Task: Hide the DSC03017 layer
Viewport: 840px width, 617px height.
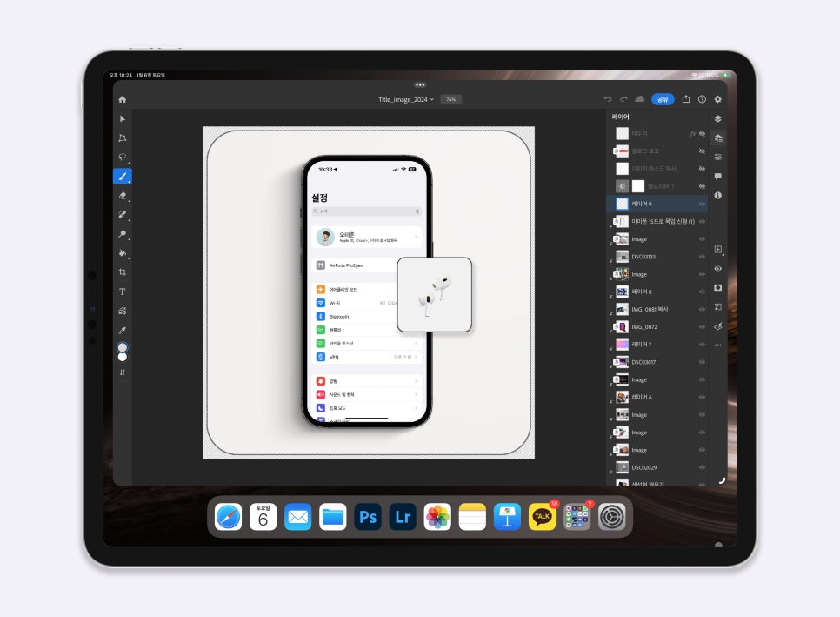Action: (x=702, y=362)
